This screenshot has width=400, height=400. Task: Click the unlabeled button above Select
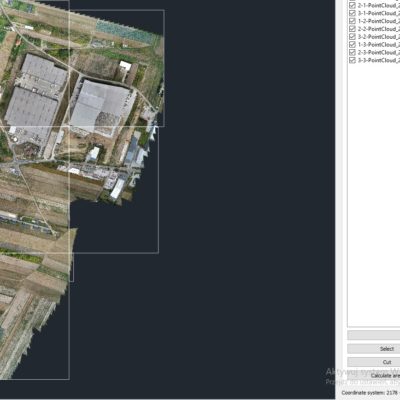point(374,335)
